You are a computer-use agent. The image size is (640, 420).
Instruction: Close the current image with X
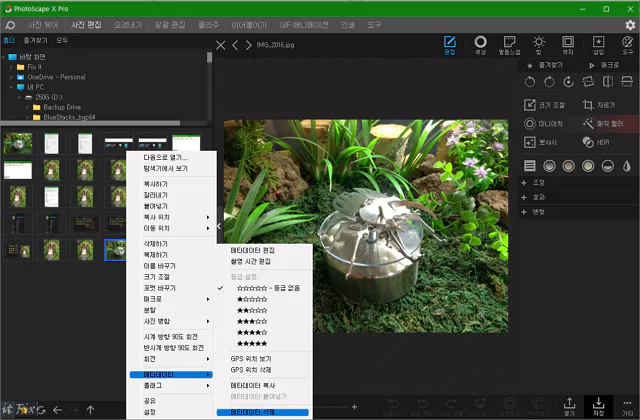pyautogui.click(x=220, y=45)
